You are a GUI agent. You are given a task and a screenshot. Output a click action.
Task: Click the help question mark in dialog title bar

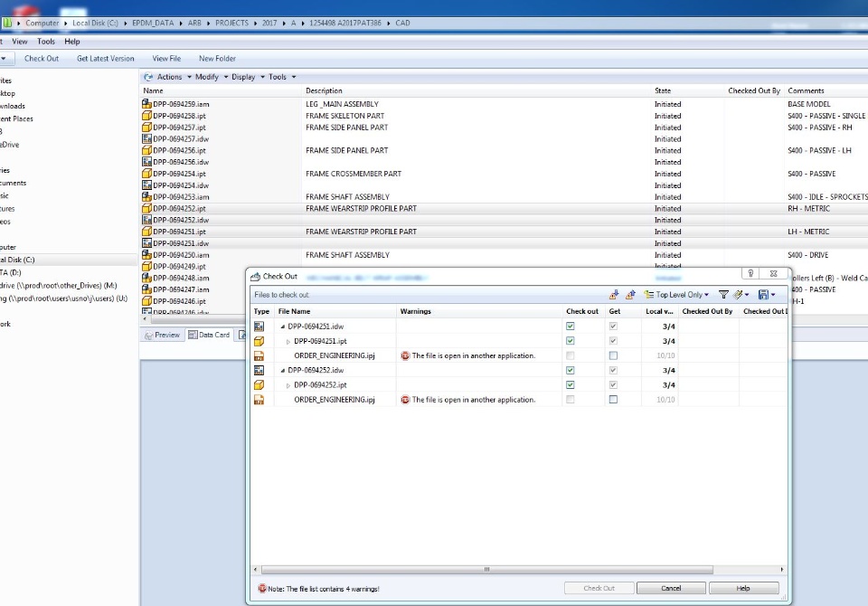[750, 274]
